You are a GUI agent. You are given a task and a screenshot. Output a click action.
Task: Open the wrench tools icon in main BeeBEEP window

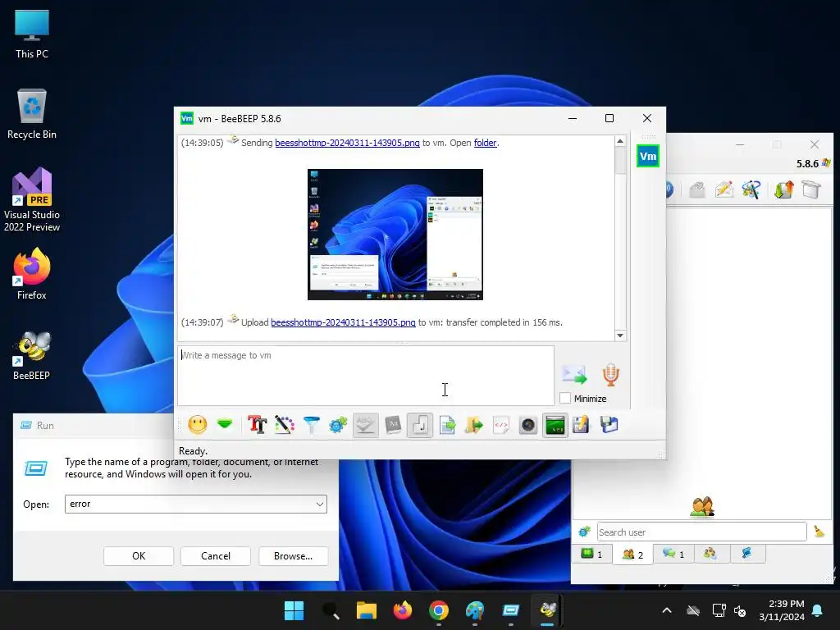[x=751, y=189]
